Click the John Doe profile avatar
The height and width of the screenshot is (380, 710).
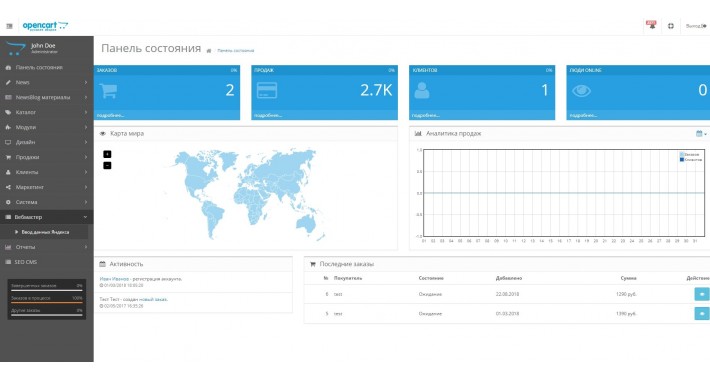pyautogui.click(x=15, y=48)
